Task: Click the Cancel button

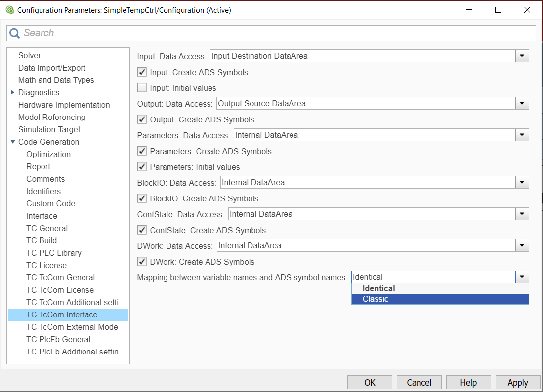Action: [419, 382]
